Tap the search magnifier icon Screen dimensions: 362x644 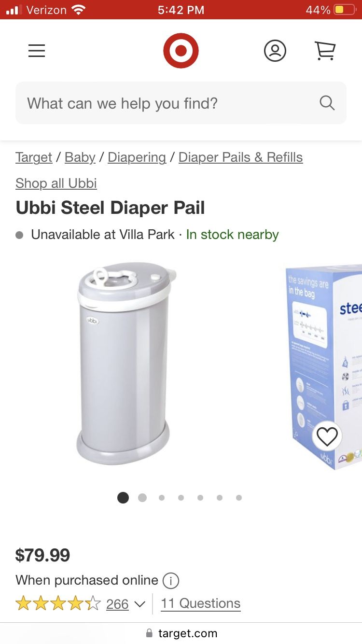click(x=327, y=103)
